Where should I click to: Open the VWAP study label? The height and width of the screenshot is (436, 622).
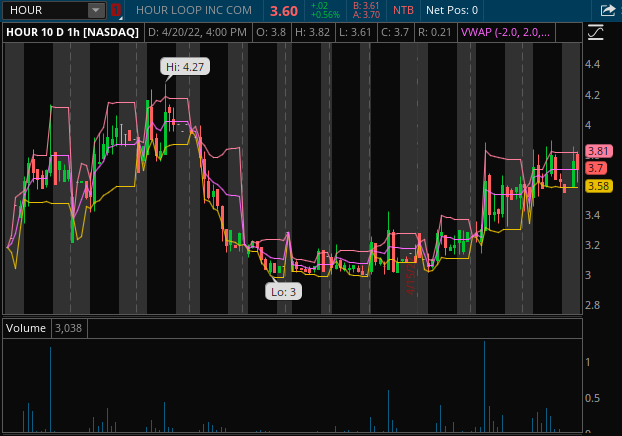click(x=506, y=32)
